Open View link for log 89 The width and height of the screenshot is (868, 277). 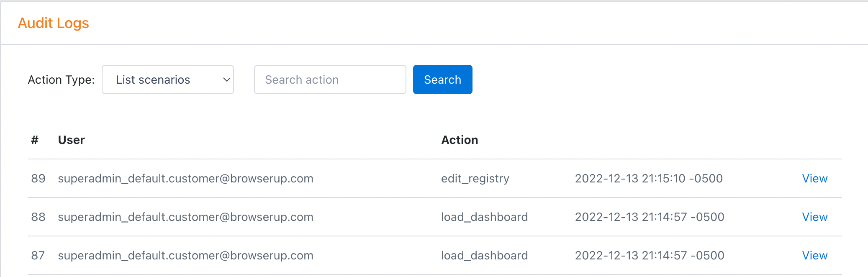pyautogui.click(x=814, y=179)
